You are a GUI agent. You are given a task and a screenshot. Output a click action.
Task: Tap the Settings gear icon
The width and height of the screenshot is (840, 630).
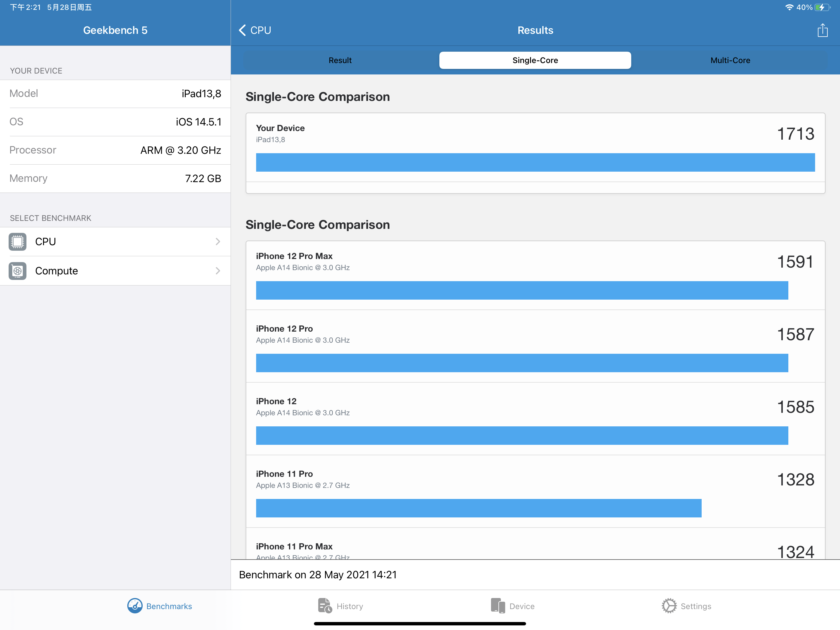pyautogui.click(x=669, y=606)
